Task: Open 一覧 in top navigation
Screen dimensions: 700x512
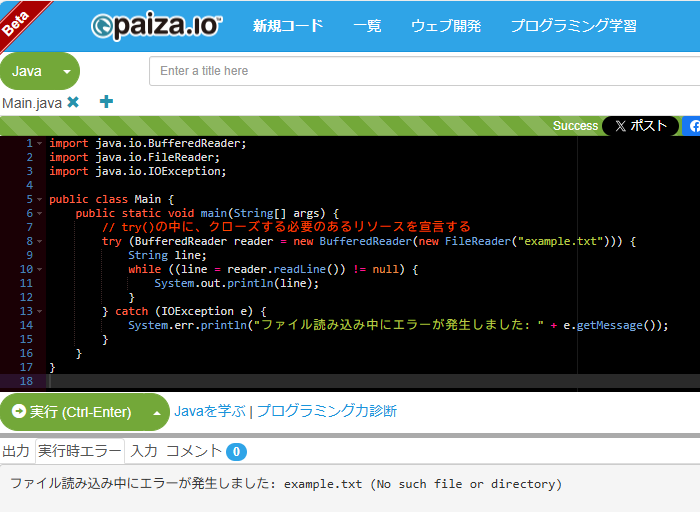Action: pos(367,26)
